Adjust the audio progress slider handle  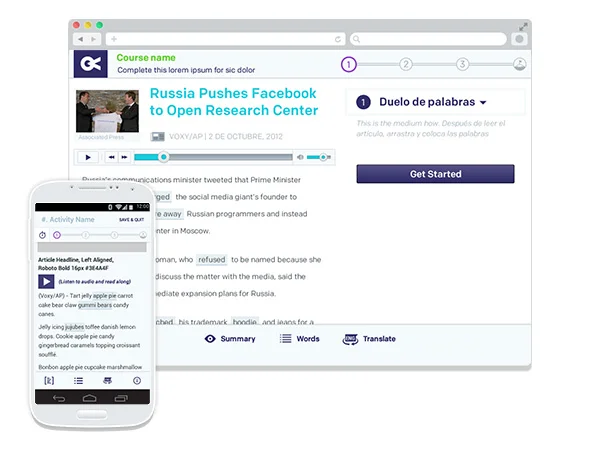point(164,157)
